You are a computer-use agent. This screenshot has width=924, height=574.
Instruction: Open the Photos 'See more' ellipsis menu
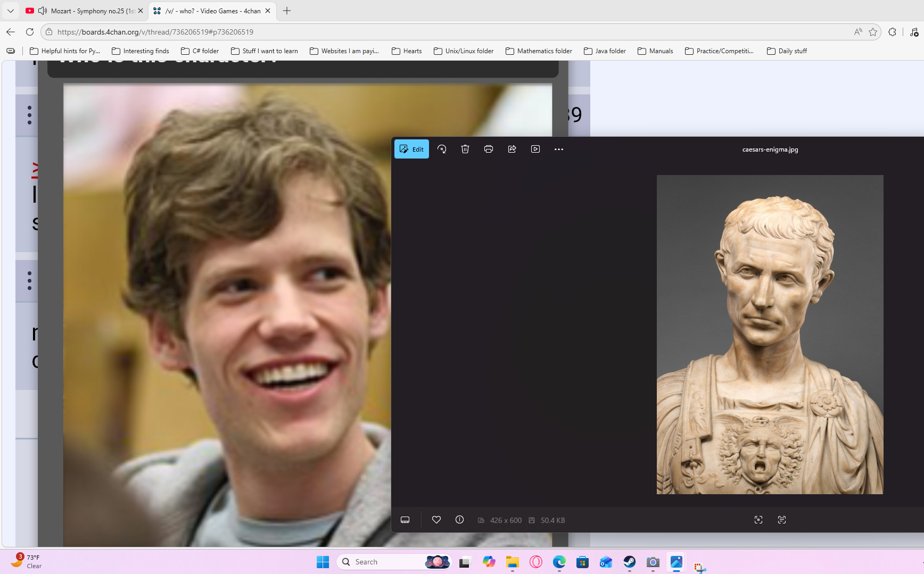[x=559, y=149]
